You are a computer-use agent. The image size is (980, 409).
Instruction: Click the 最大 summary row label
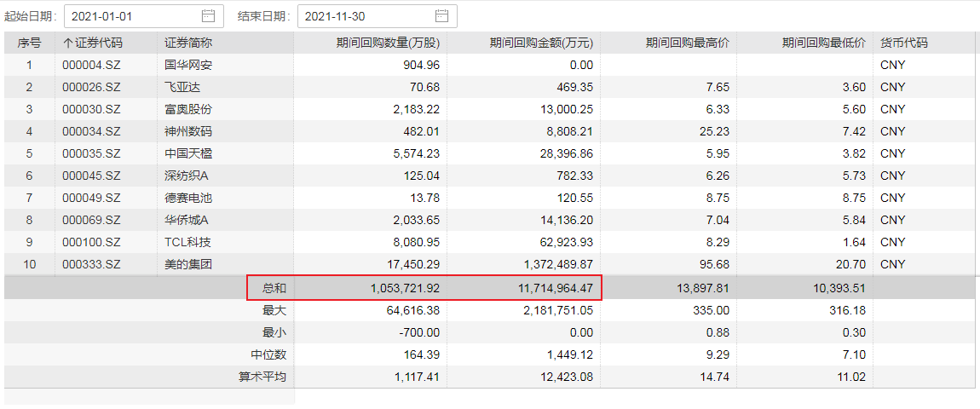[x=275, y=310]
